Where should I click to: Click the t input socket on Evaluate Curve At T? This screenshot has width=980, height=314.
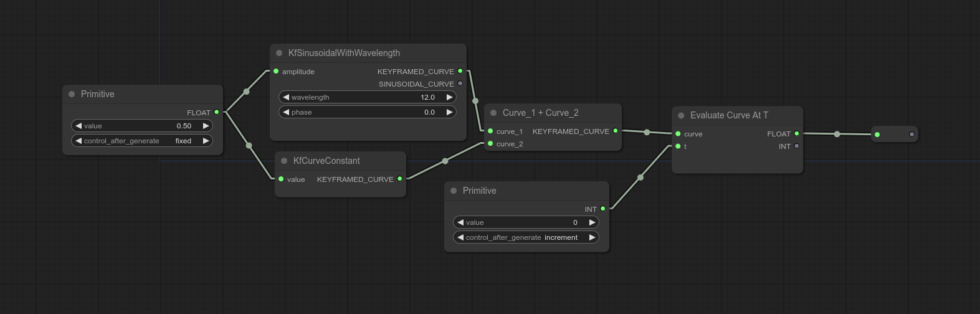click(678, 146)
